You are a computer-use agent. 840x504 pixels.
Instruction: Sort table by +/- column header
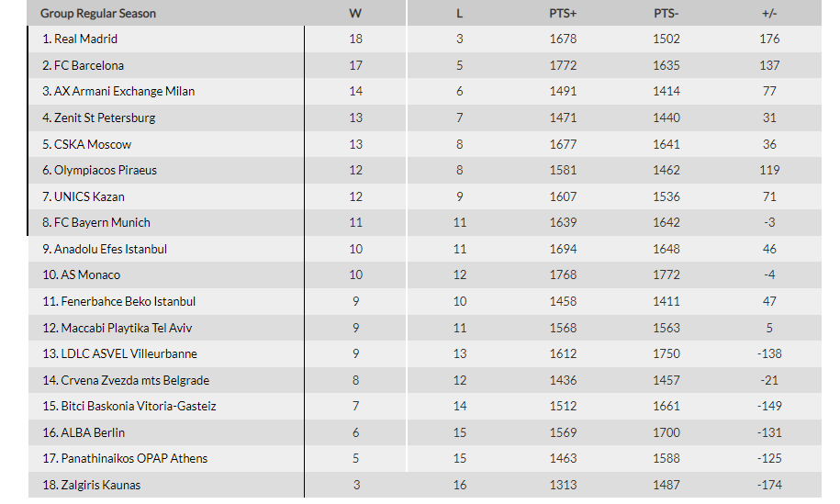click(x=769, y=14)
